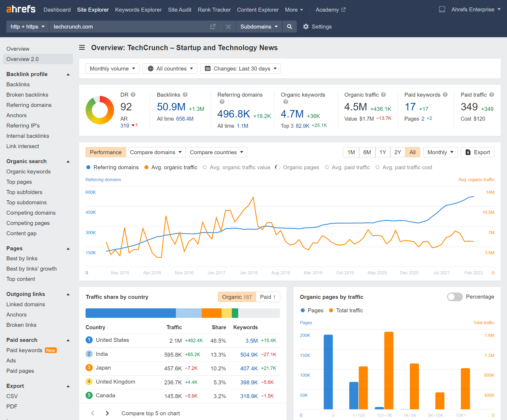Go to next countries page arrow
The image size is (507, 420).
107,413
